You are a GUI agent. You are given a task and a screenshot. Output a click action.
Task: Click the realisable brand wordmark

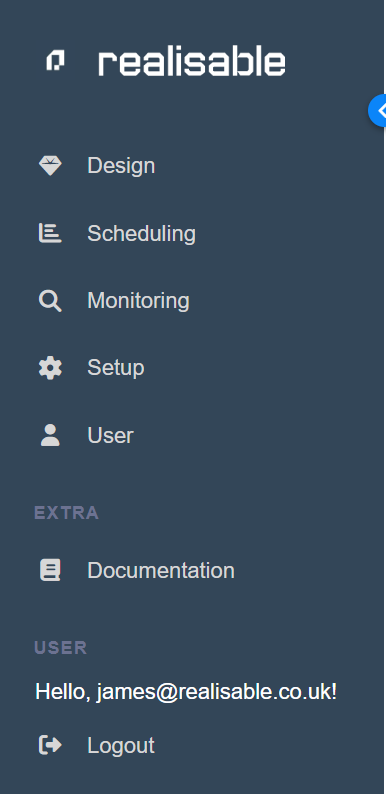tap(191, 62)
